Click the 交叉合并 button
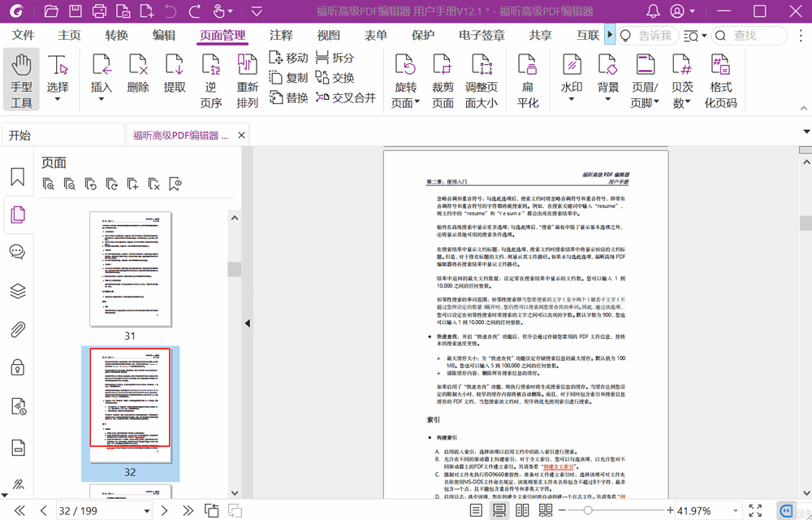Viewport: 812px width, 520px height. coord(345,97)
